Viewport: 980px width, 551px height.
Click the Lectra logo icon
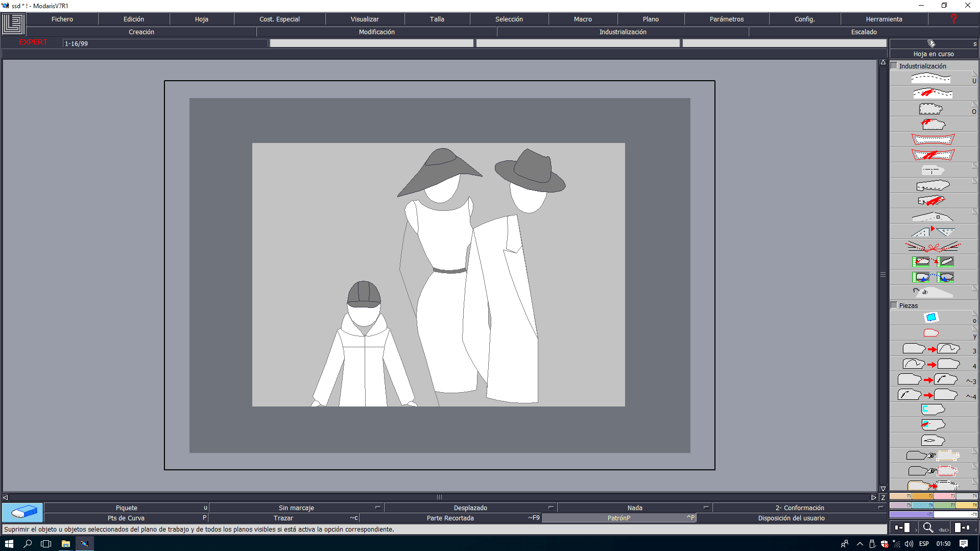[13, 24]
